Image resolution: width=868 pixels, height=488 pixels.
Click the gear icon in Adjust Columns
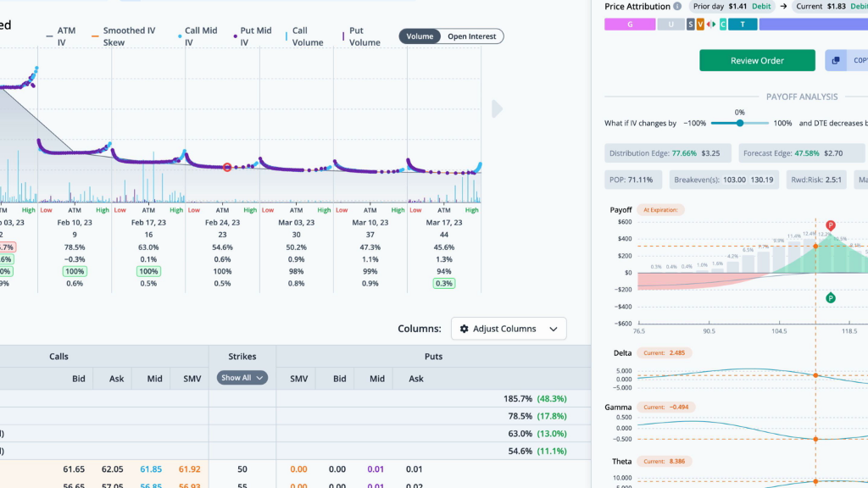pos(464,329)
